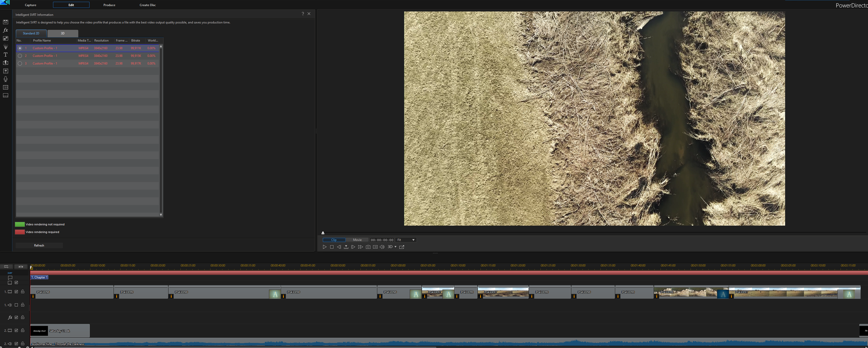Click the info badge on first P0430098 clip
Screen dimensions: 868x348
33,297
